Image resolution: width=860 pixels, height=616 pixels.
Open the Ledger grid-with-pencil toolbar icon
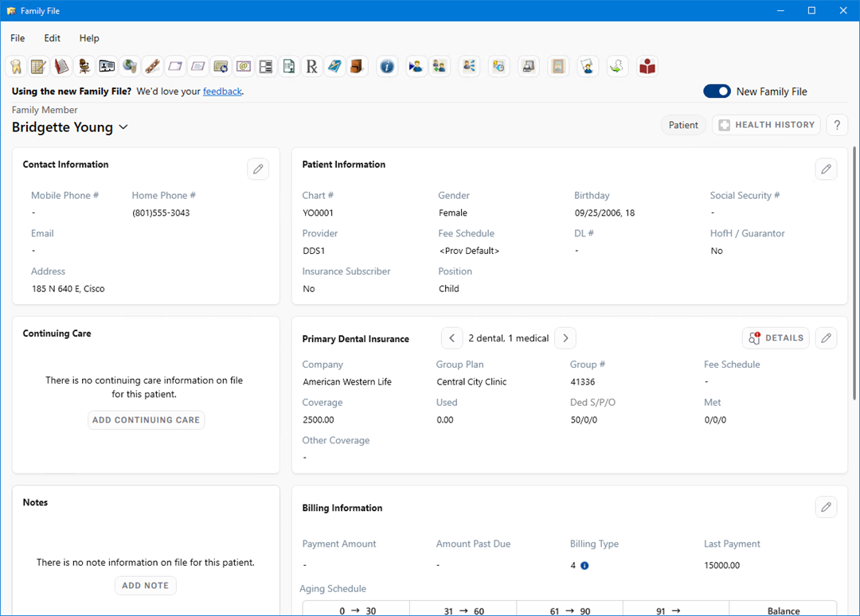tap(38, 66)
